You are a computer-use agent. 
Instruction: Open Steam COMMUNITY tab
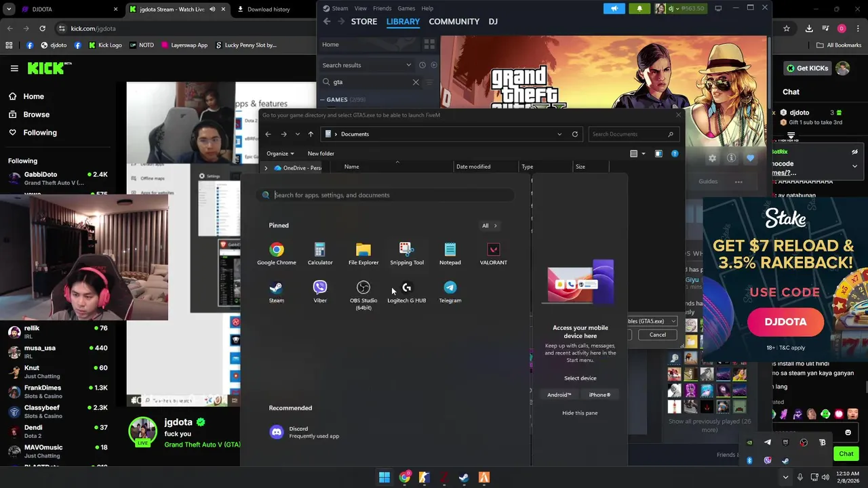click(454, 22)
